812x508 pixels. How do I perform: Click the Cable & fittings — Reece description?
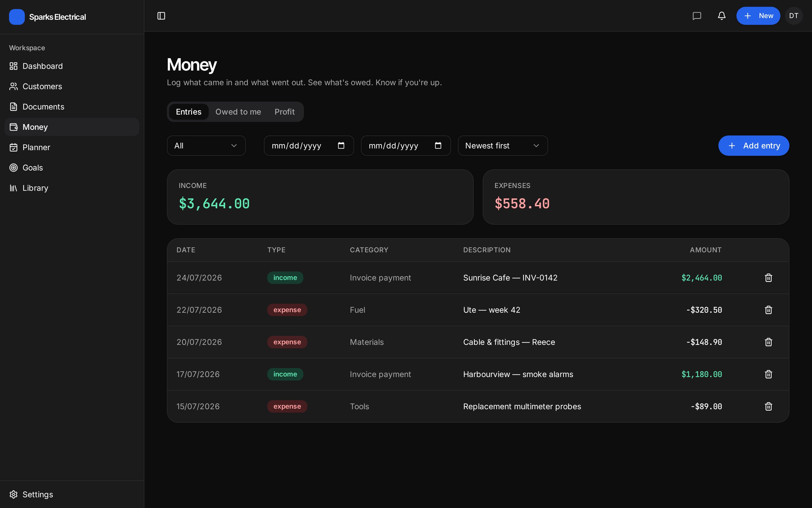point(509,342)
